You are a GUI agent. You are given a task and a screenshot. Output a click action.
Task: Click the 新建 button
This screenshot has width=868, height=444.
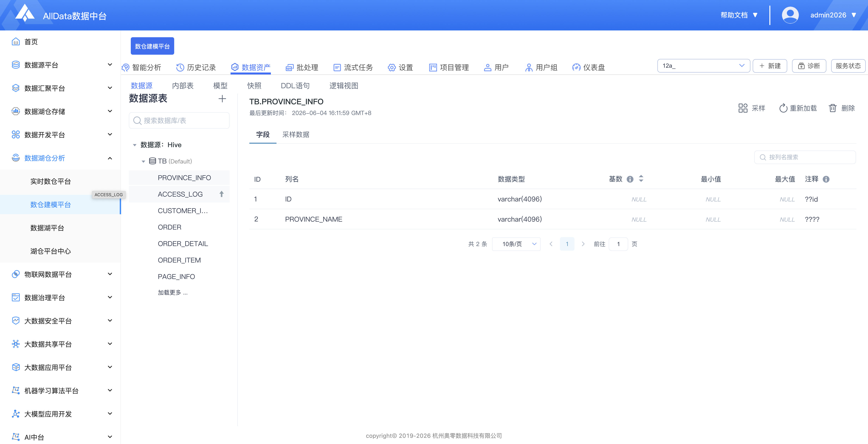tap(770, 66)
